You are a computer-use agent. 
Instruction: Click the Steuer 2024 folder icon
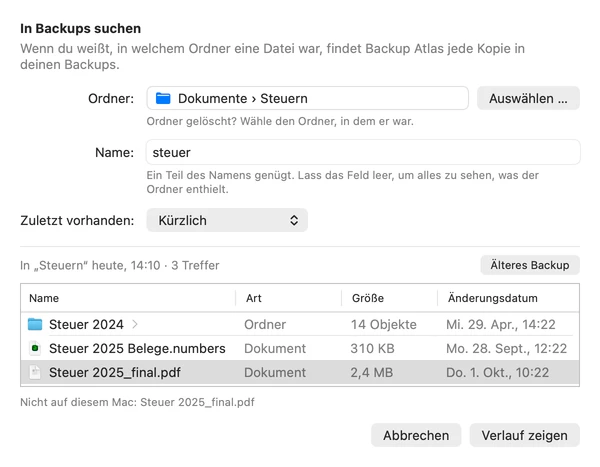[35, 325]
